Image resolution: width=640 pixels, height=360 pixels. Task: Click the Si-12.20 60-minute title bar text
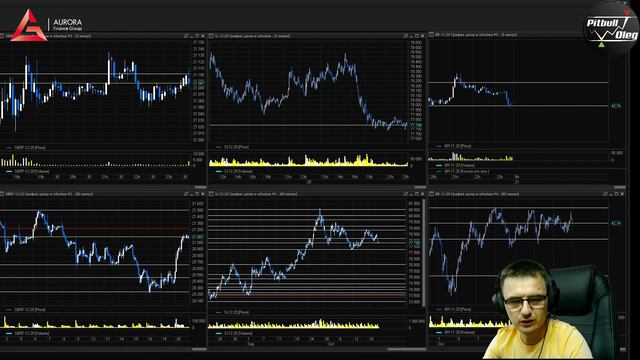click(256, 194)
